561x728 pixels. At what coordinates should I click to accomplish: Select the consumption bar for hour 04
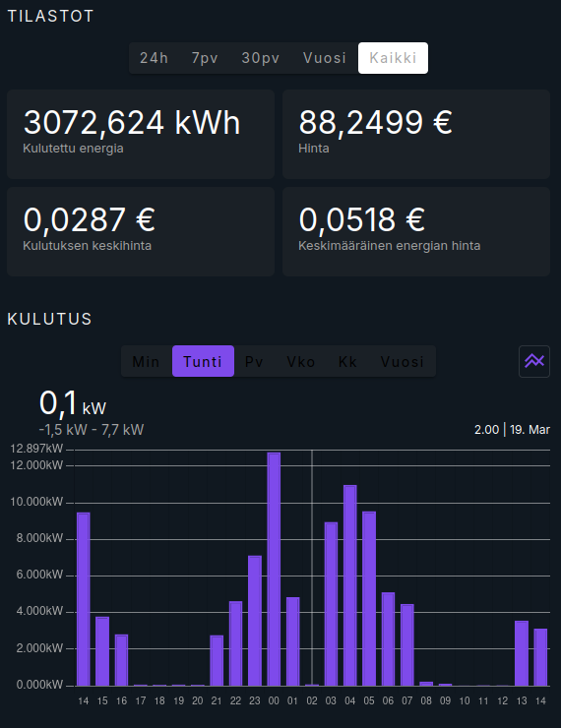pyautogui.click(x=349, y=585)
